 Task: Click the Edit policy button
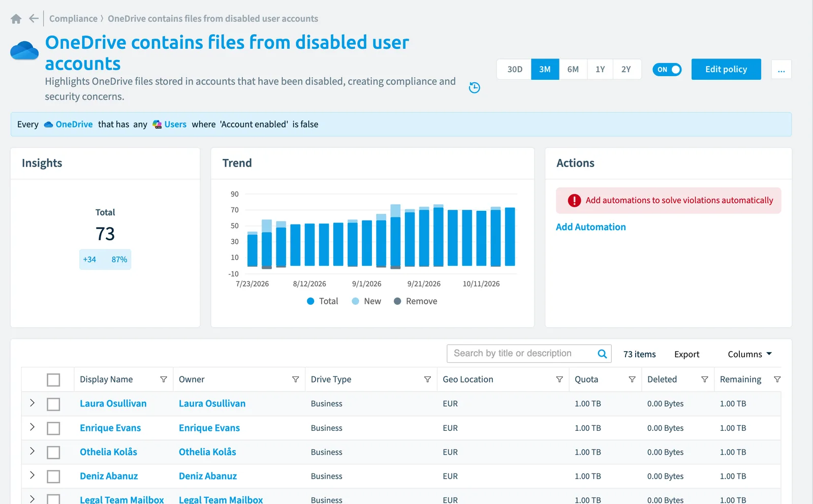726,70
